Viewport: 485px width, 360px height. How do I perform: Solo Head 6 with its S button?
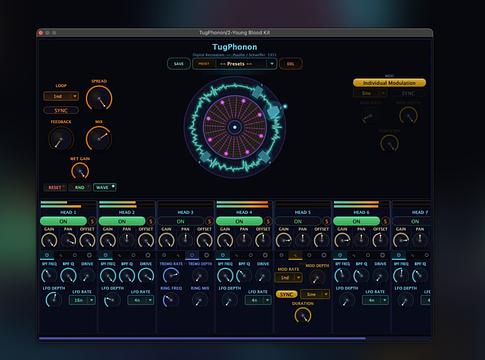[x=385, y=221]
